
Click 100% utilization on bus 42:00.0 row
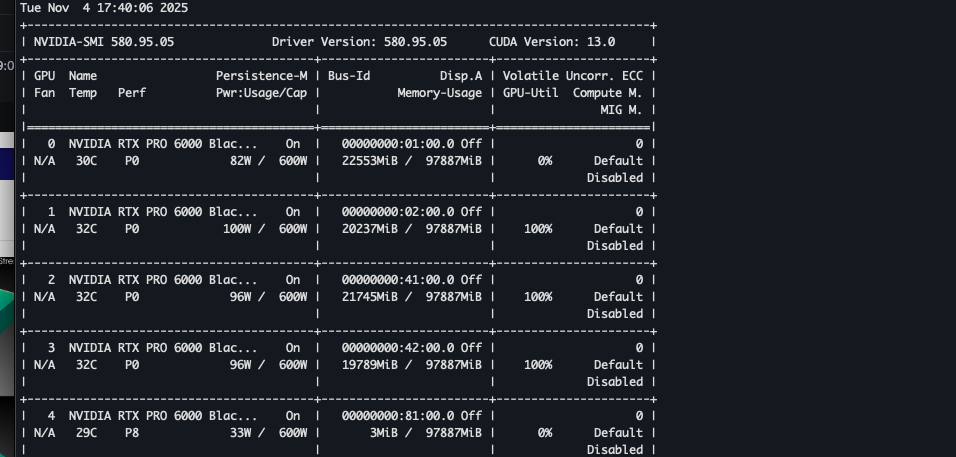click(x=538, y=365)
